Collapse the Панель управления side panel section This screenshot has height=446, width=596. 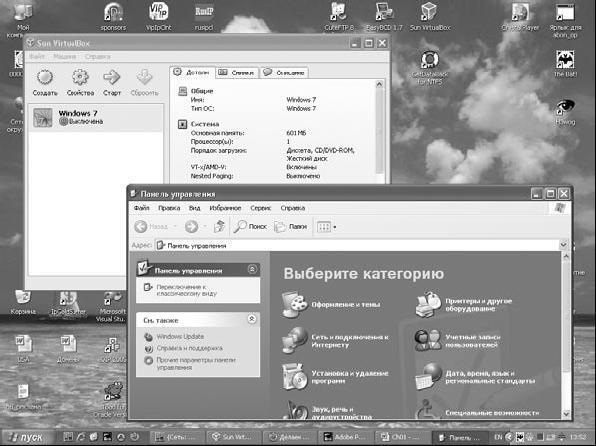coord(252,269)
